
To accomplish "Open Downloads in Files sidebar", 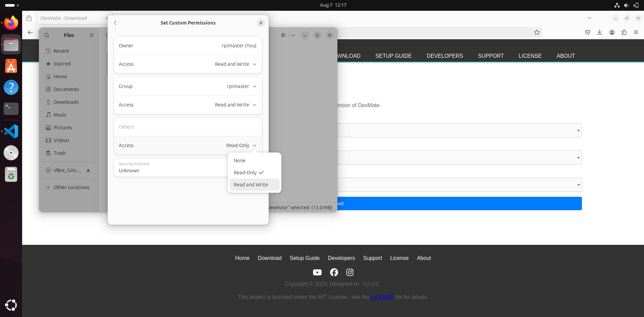I will click(69, 102).
